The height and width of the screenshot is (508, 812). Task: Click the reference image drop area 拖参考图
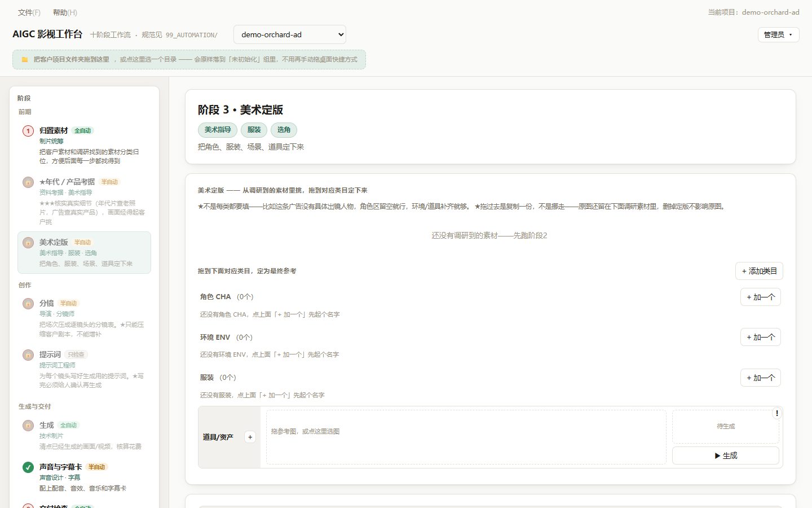click(x=466, y=437)
